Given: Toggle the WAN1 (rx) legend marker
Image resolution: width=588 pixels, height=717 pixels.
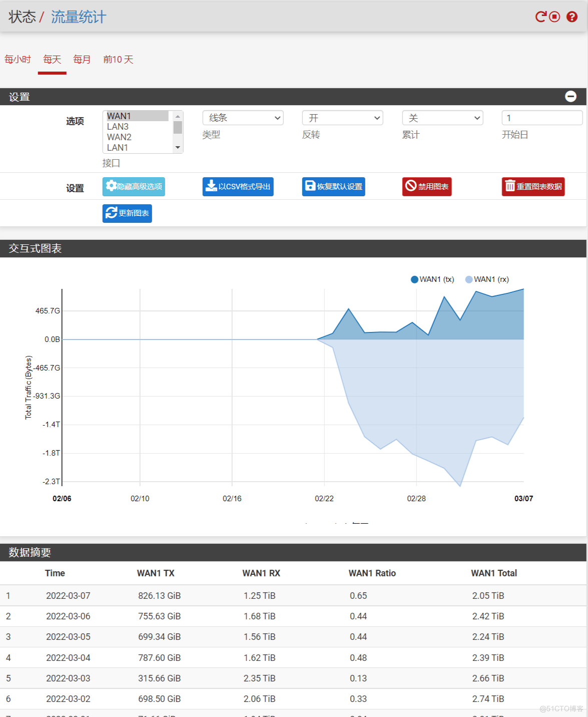Looking at the screenshot, I should click(x=469, y=279).
